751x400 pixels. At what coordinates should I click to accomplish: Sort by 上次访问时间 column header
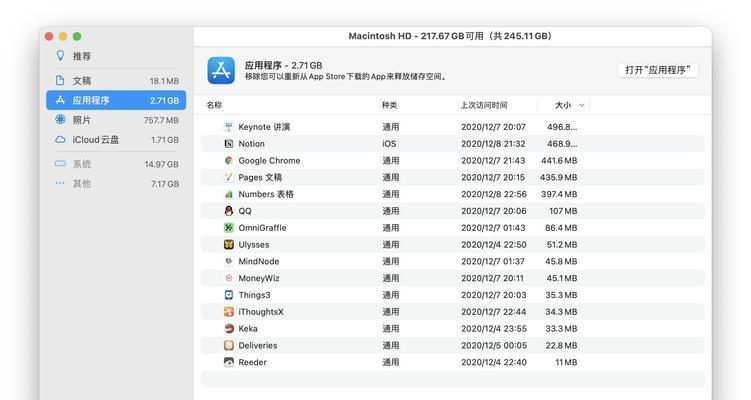484,105
